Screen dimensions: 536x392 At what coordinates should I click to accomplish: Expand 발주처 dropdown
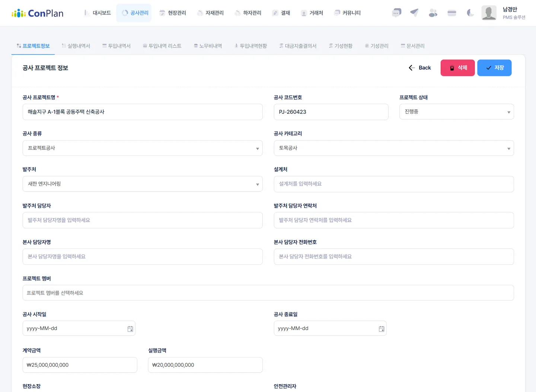(x=143, y=184)
